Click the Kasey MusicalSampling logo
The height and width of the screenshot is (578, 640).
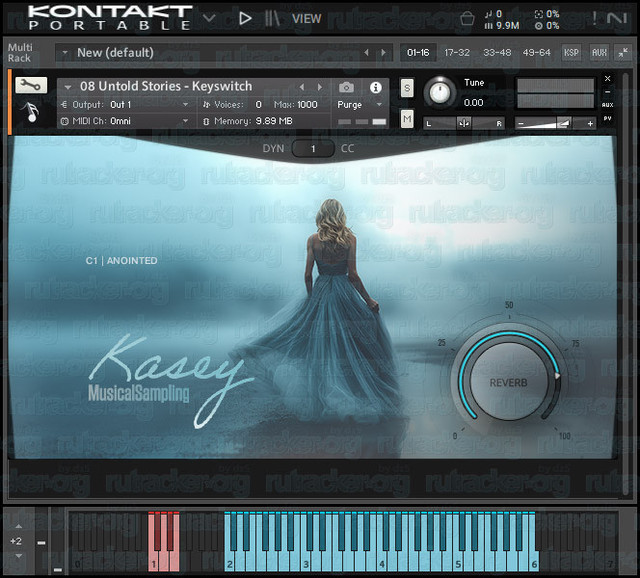169,380
